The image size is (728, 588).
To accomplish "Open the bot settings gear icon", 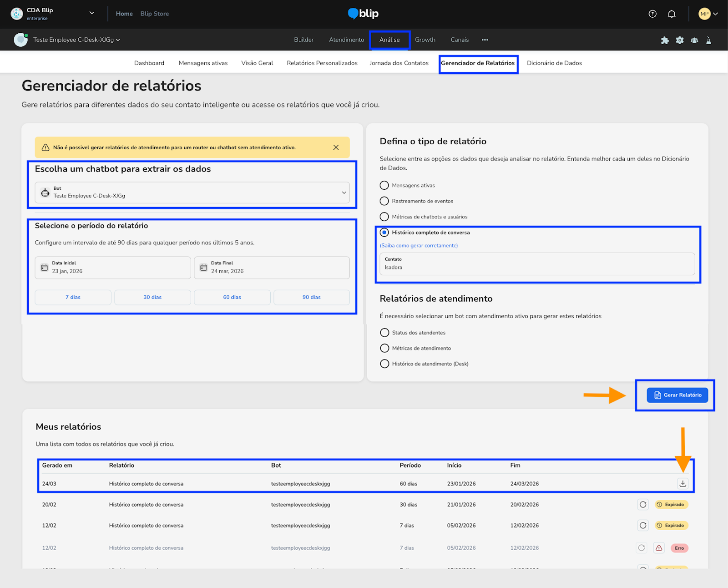I will point(680,40).
